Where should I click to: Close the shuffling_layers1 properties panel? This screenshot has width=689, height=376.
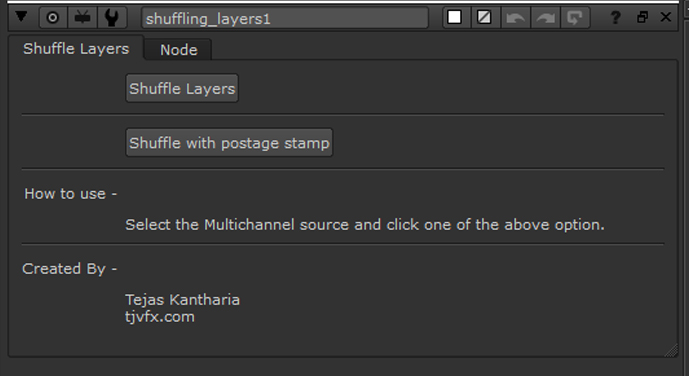click(x=666, y=17)
